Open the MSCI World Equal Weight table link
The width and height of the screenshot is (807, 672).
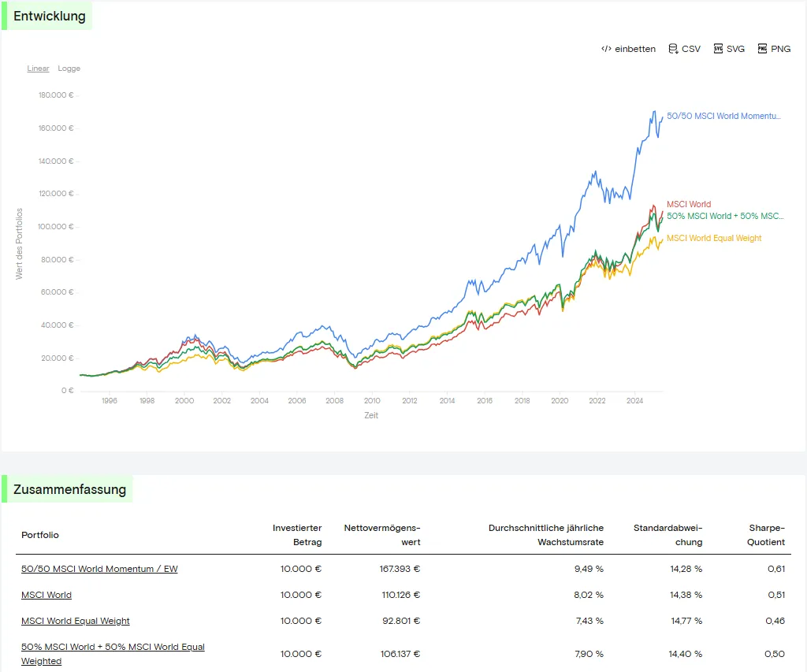click(75, 621)
